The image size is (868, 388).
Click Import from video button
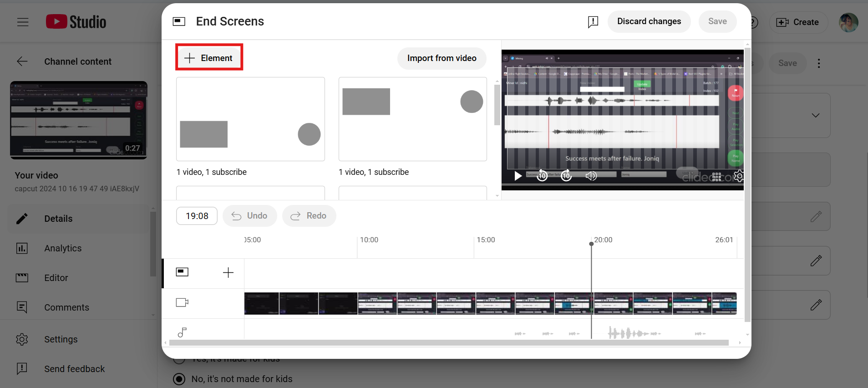(x=442, y=58)
